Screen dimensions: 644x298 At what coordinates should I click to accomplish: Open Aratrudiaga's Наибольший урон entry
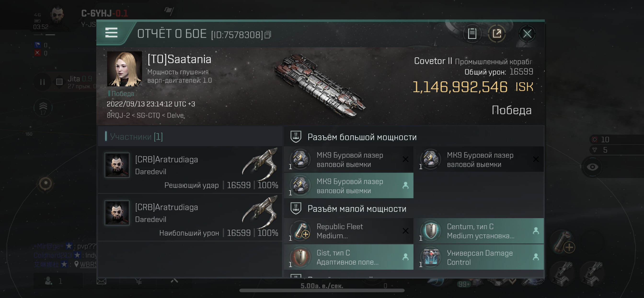point(191,217)
